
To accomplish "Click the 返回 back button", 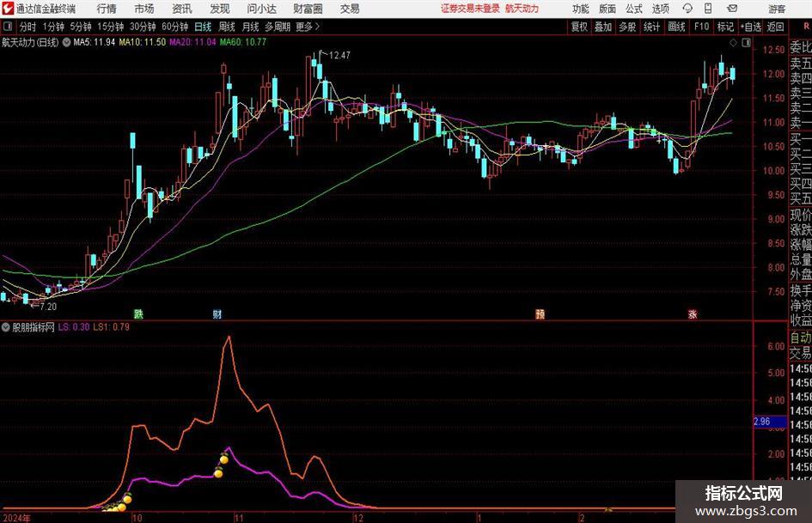I will pos(775,27).
